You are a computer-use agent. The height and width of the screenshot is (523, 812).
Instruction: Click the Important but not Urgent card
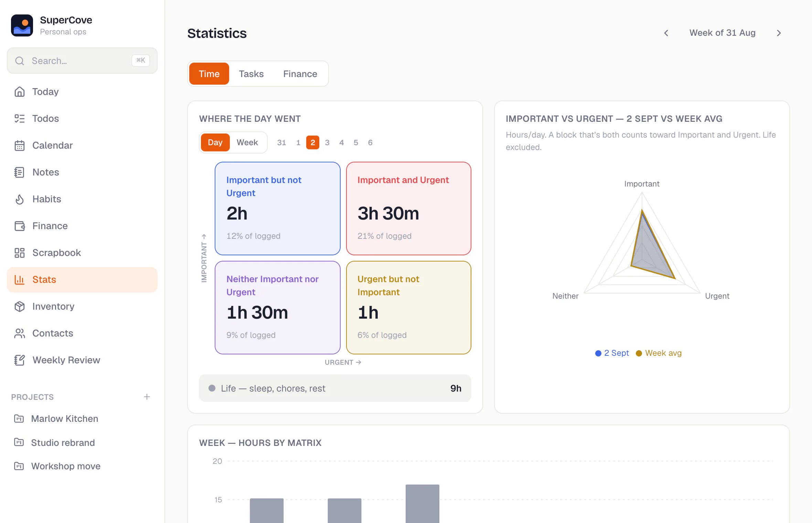coord(278,209)
